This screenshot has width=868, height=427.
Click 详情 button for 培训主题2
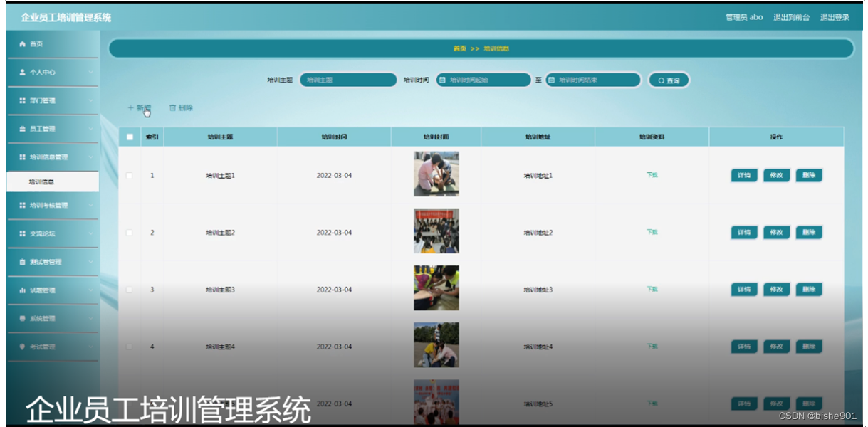click(744, 232)
